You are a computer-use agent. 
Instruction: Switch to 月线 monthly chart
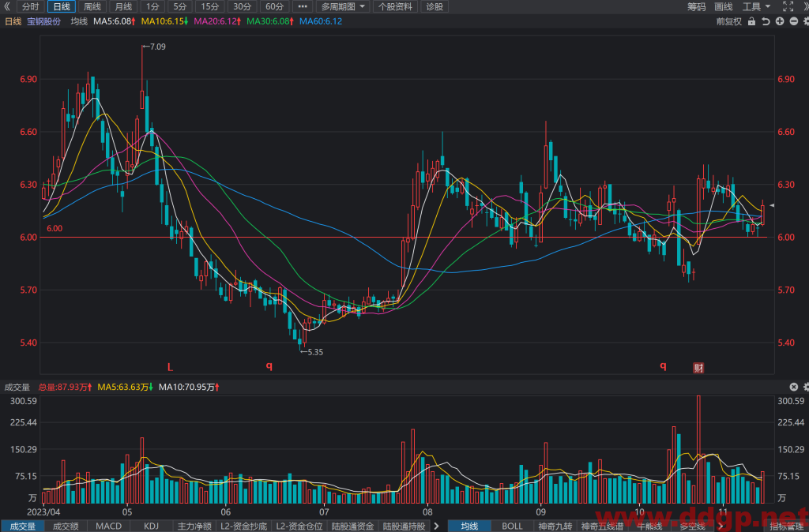(123, 6)
